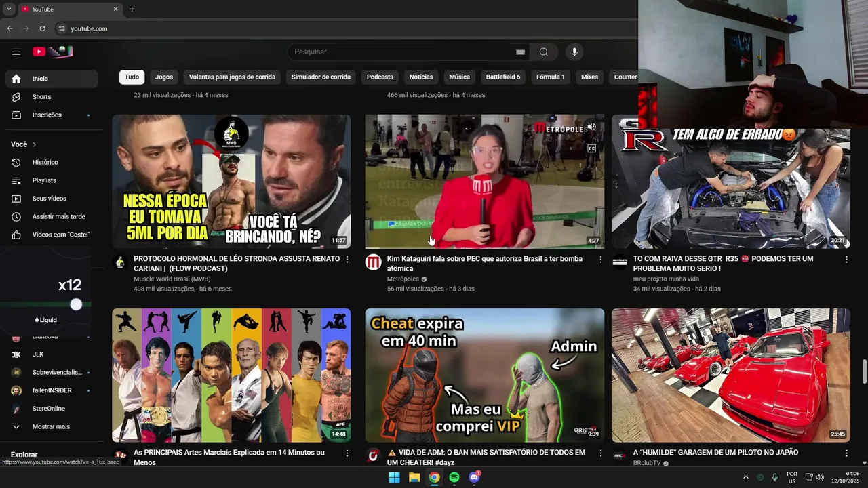The width and height of the screenshot is (868, 488).
Task: Open the GTR R35 engine thumbnail
Action: 730,188
